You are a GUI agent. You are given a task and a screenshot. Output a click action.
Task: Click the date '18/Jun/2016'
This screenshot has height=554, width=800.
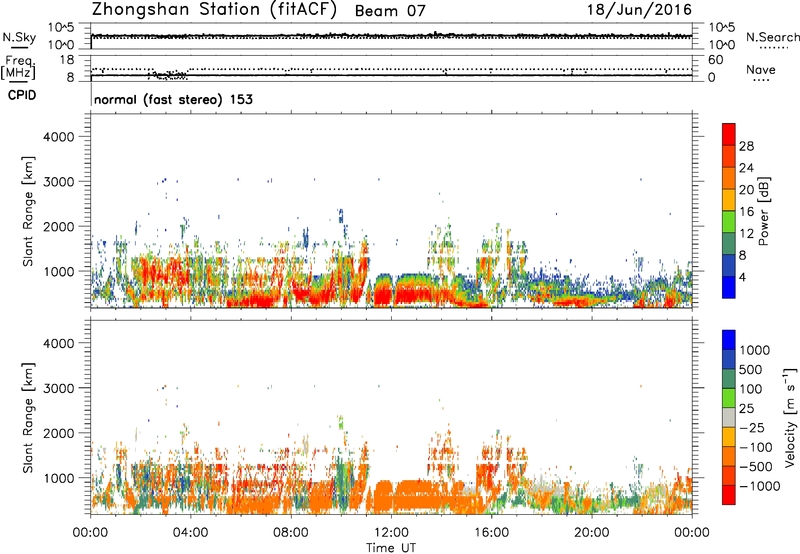coord(639,10)
